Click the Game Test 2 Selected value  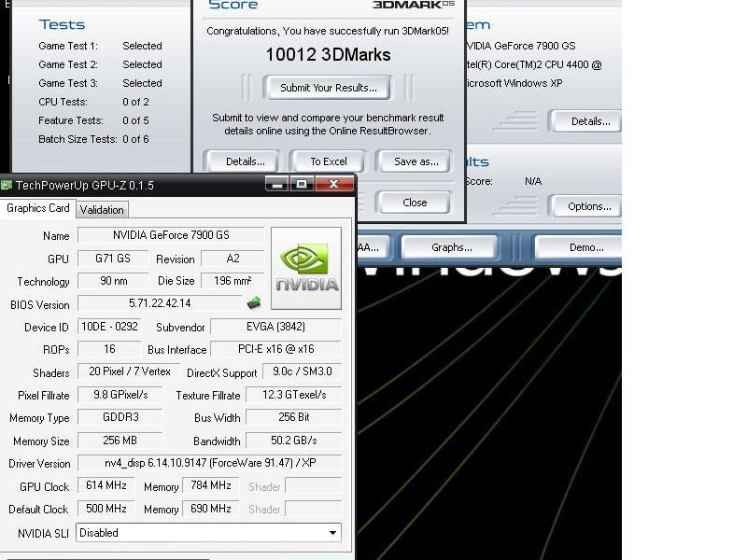[x=143, y=64]
